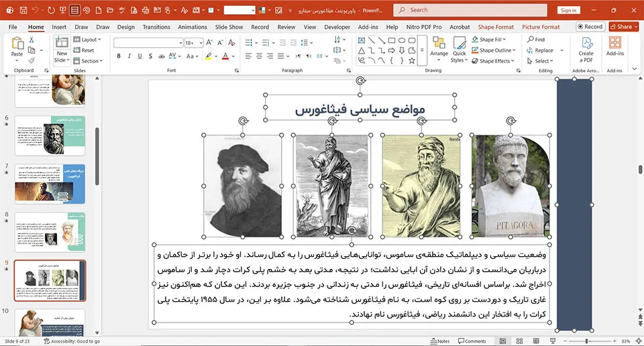Open the Picture Format tab

tap(541, 27)
